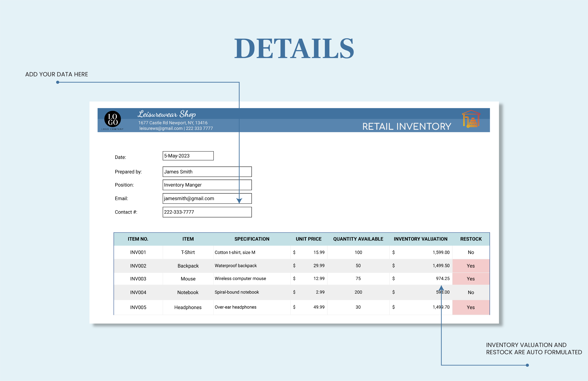Viewport: 588px width, 381px height.
Task: Select the unit price 12.99 cell
Action: tap(309, 279)
